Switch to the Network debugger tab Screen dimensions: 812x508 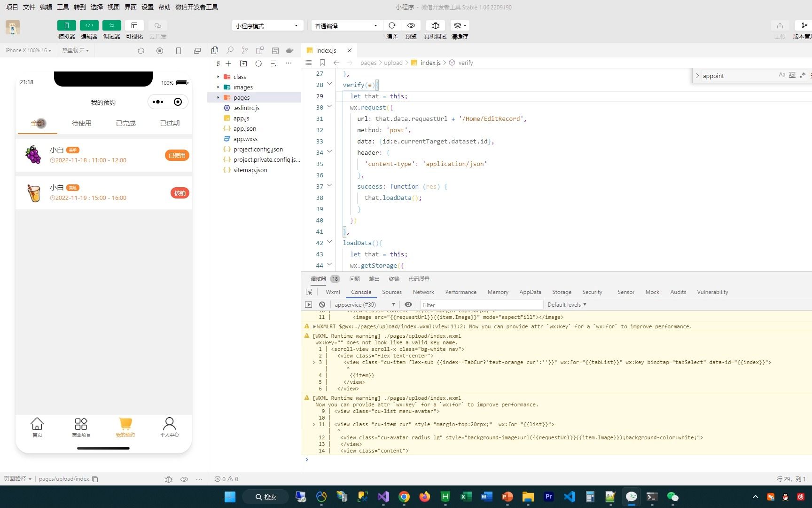[x=423, y=292]
